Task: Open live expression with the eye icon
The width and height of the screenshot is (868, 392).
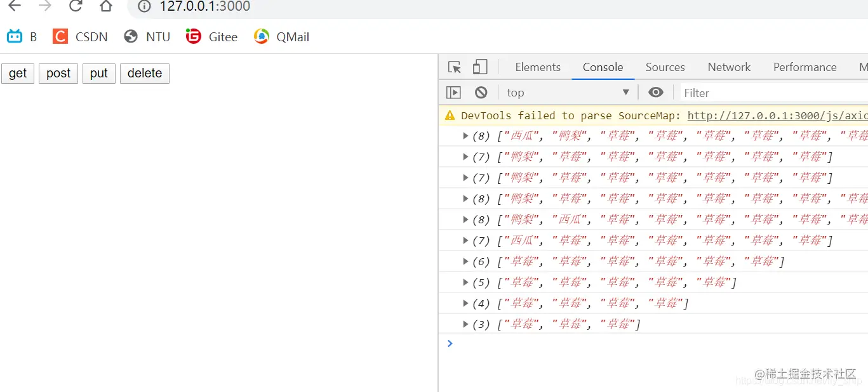Action: click(656, 93)
